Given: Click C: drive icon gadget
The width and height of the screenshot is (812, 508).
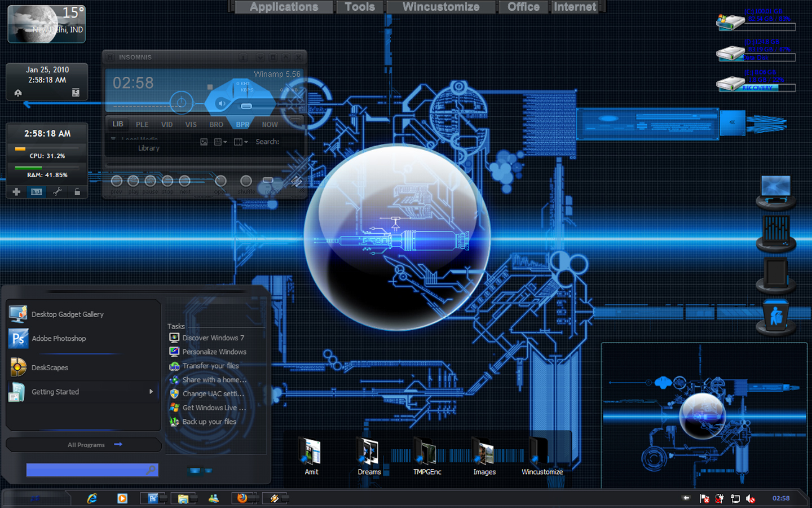Looking at the screenshot, I should [730, 22].
